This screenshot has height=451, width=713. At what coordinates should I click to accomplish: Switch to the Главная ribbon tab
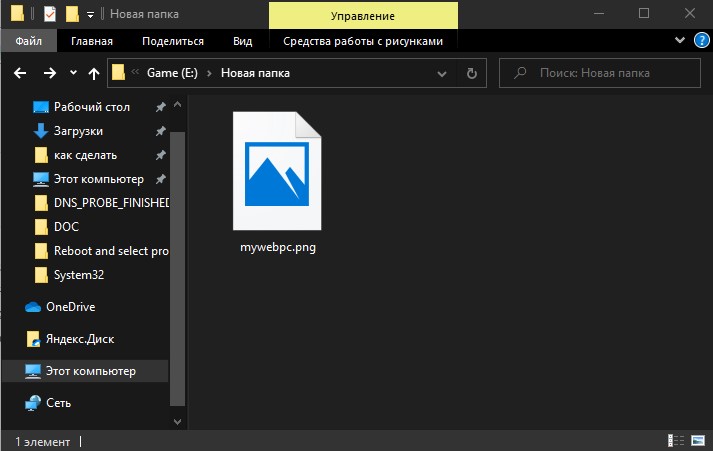[x=92, y=41]
